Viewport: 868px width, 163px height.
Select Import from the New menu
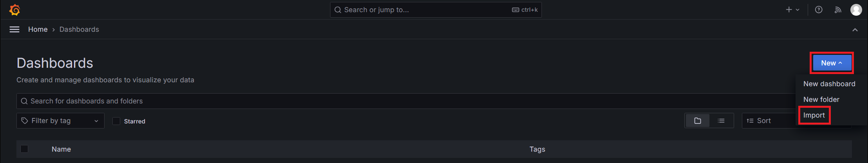814,115
